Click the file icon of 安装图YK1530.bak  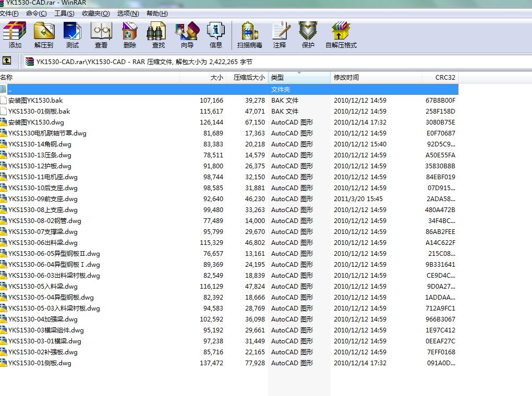pos(4,101)
